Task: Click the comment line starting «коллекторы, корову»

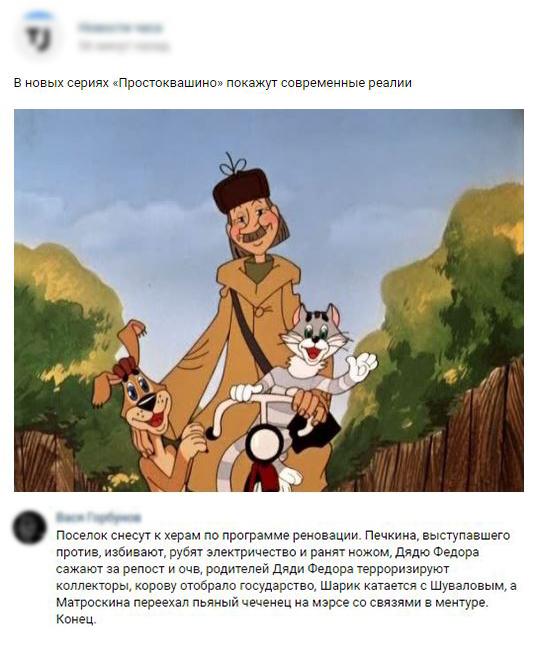Action: 286,586
